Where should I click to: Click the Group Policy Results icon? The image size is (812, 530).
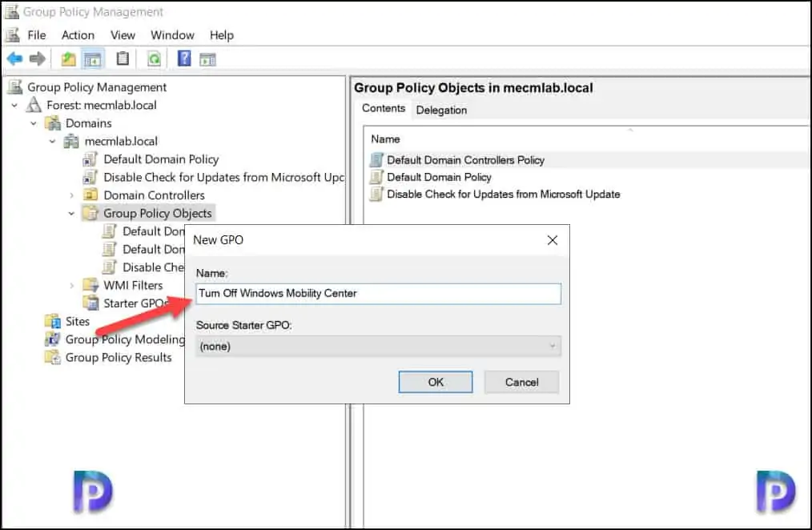pos(53,358)
